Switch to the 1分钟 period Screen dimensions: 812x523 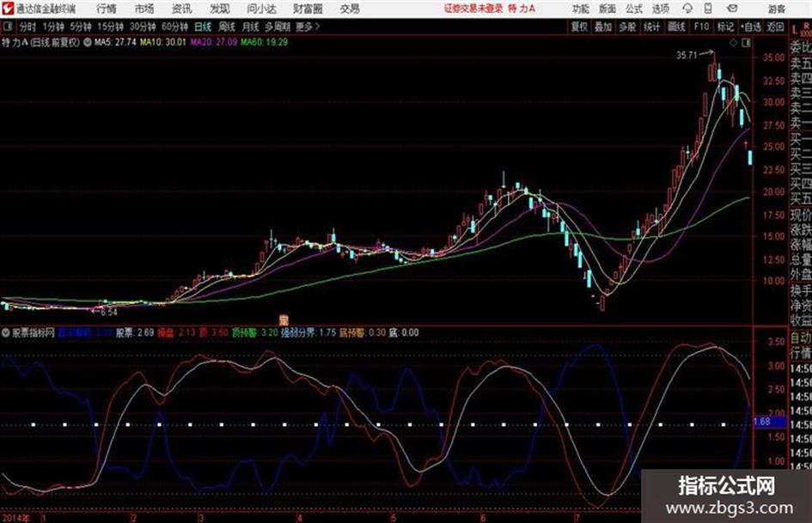coord(53,27)
